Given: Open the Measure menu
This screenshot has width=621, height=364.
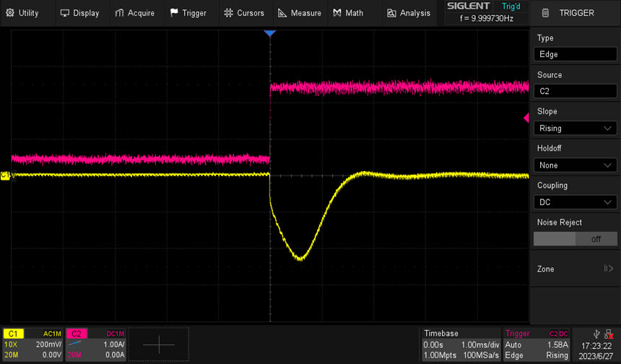Looking at the screenshot, I should (300, 13).
